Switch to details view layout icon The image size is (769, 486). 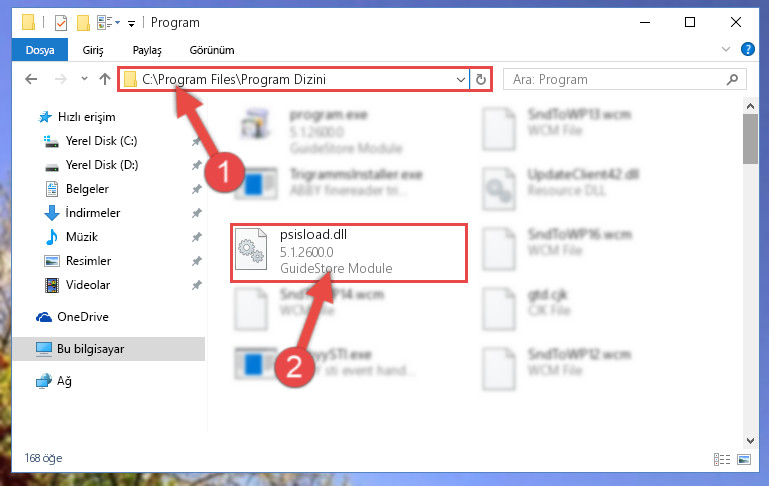[x=721, y=459]
